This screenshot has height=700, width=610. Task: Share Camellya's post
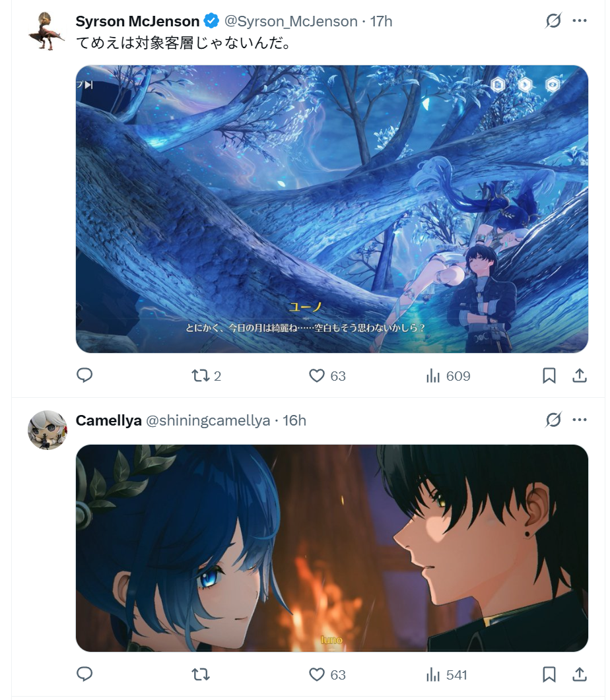(580, 674)
